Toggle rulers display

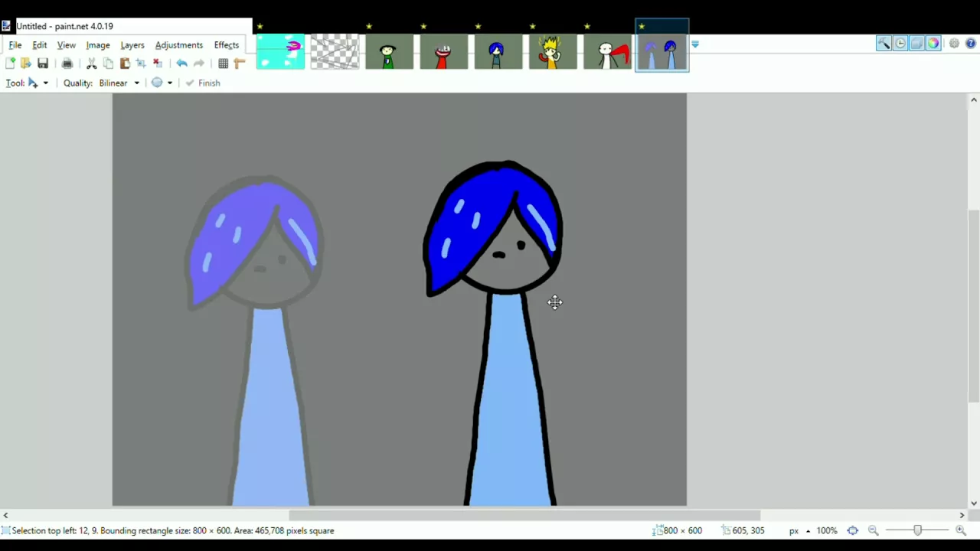[240, 64]
